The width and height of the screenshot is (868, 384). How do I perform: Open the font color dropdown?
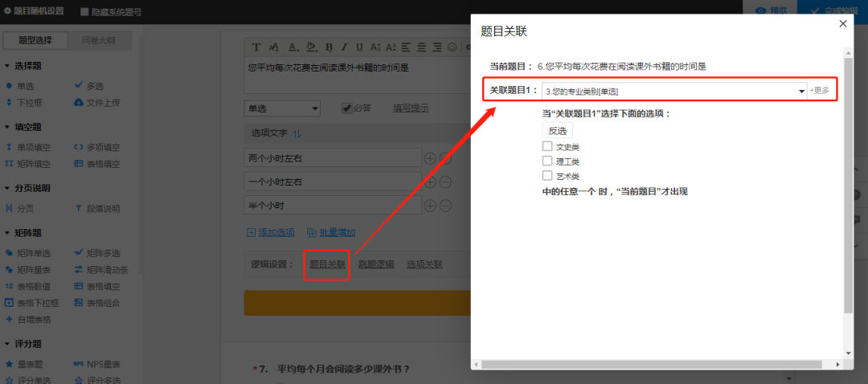pos(293,47)
